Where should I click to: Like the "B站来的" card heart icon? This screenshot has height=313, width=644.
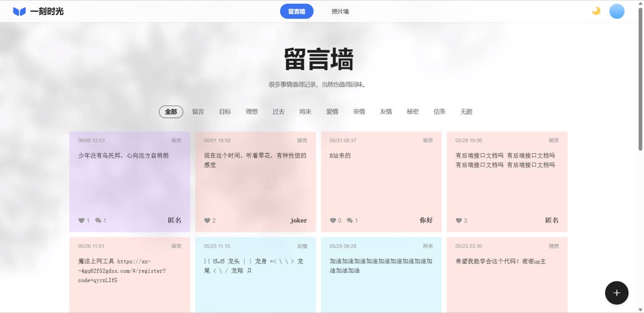click(x=333, y=220)
